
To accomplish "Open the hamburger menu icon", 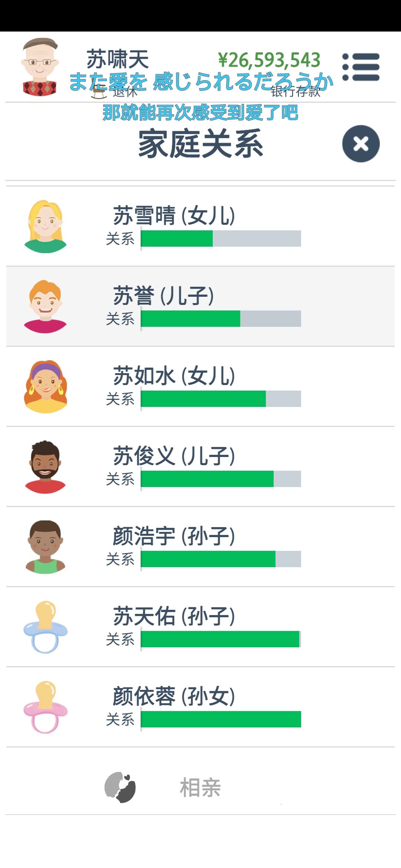I will coord(361,67).
